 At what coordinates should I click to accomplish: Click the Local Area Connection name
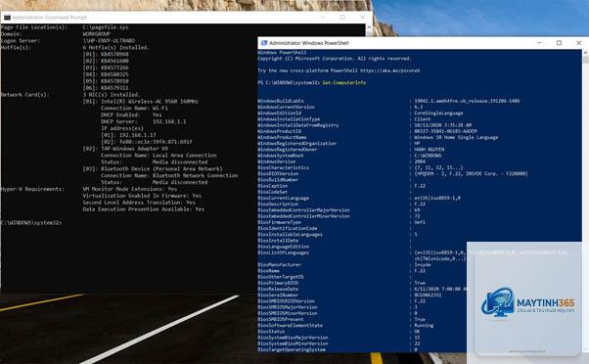click(185, 156)
